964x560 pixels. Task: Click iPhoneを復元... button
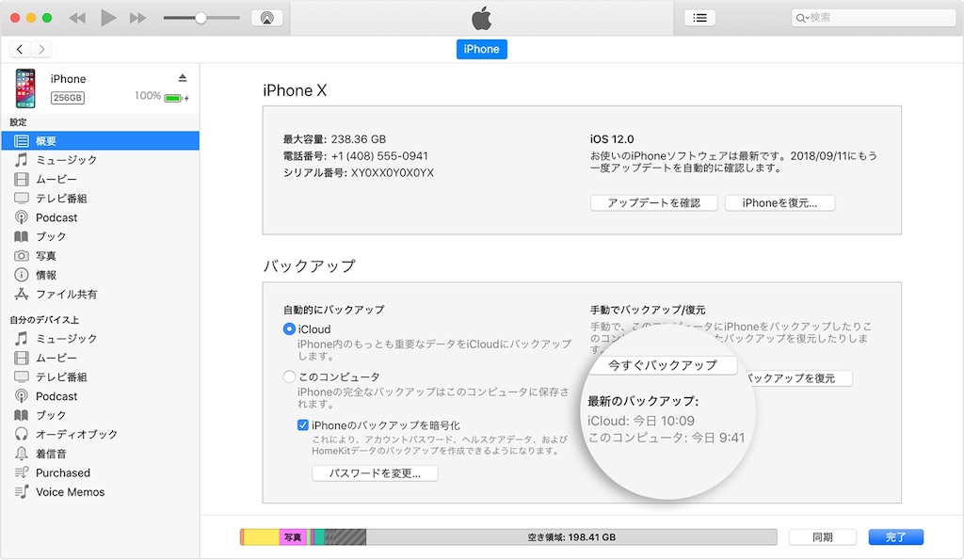pos(779,203)
